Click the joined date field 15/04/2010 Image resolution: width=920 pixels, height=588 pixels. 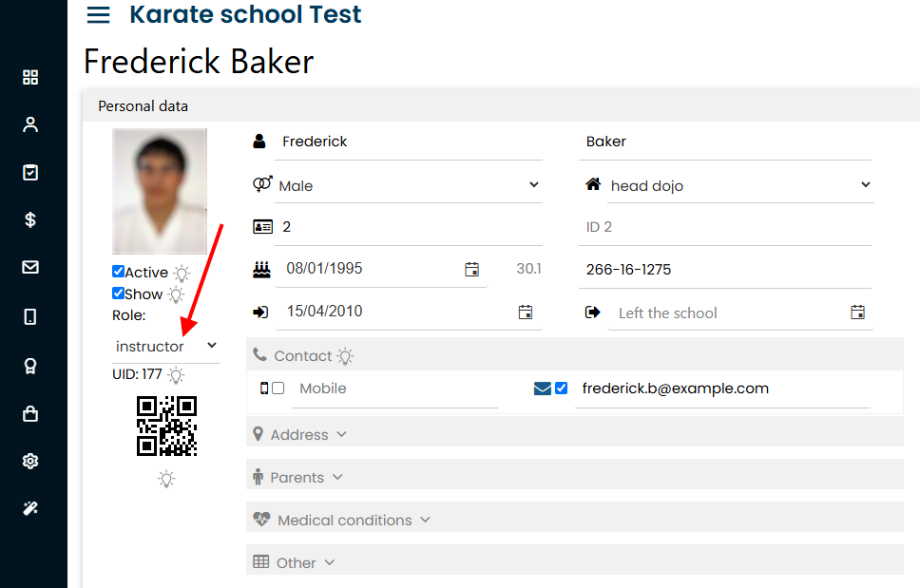pyautogui.click(x=409, y=312)
